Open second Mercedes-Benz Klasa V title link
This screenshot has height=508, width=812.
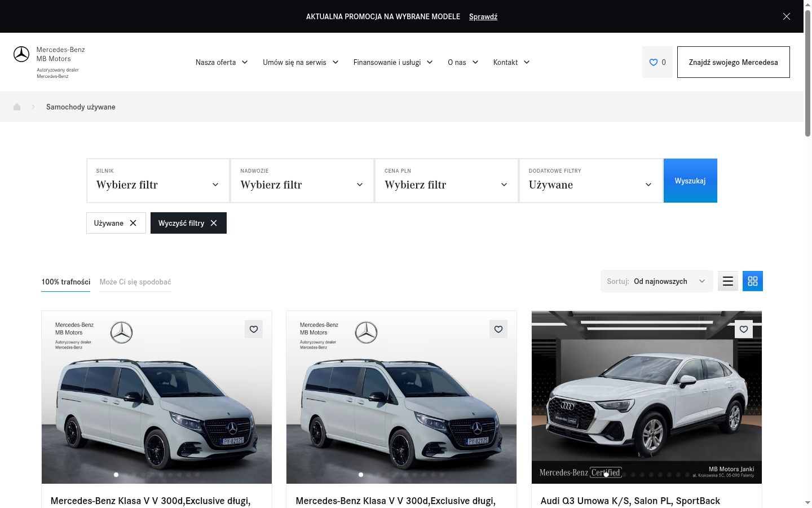click(396, 501)
